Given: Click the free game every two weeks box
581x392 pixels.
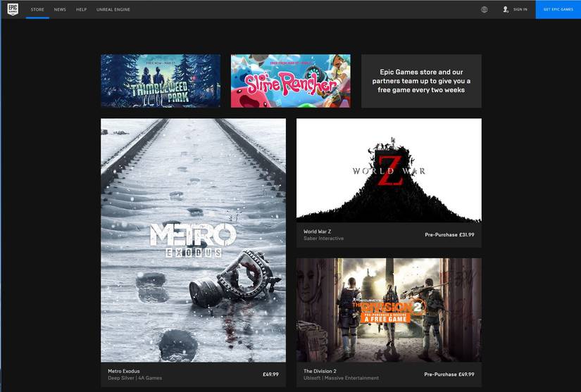Looking at the screenshot, I should point(421,81).
